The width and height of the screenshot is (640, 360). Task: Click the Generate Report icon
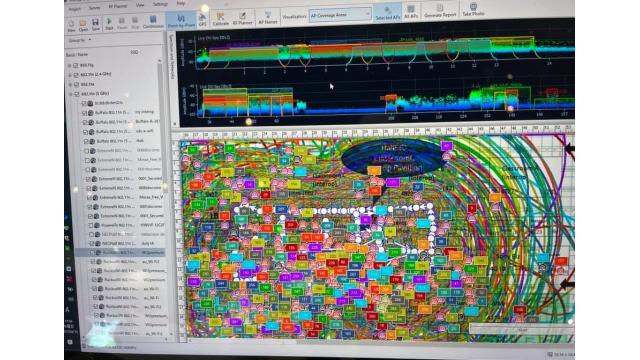(x=440, y=11)
